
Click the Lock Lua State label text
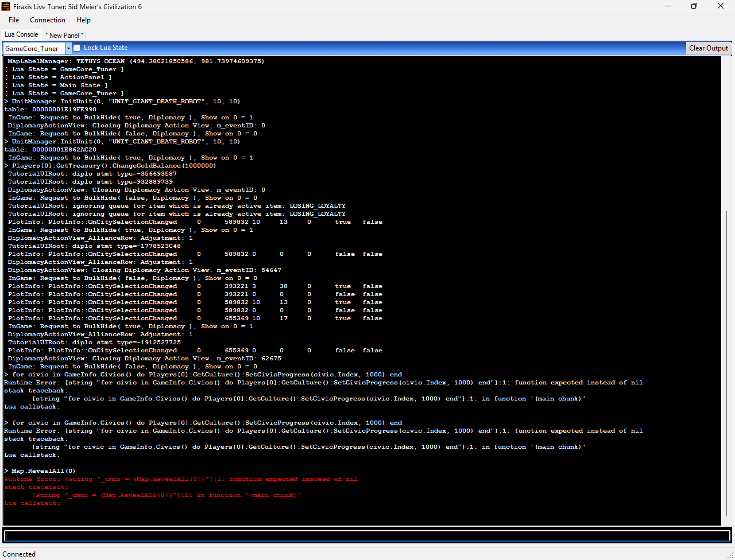[x=106, y=48]
